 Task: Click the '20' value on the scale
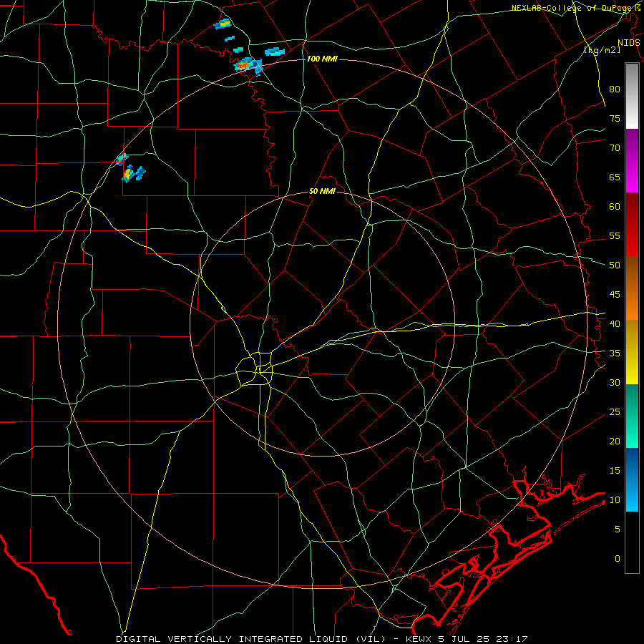(615, 441)
